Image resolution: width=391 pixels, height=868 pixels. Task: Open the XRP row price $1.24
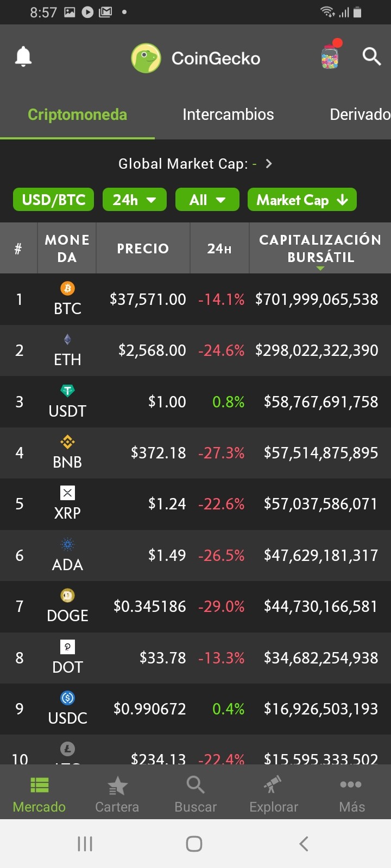[167, 504]
